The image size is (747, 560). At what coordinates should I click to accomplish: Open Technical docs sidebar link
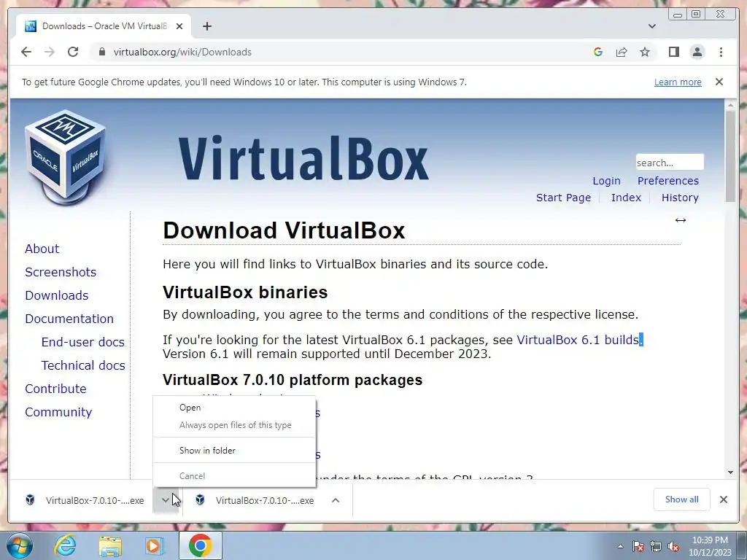click(x=83, y=365)
